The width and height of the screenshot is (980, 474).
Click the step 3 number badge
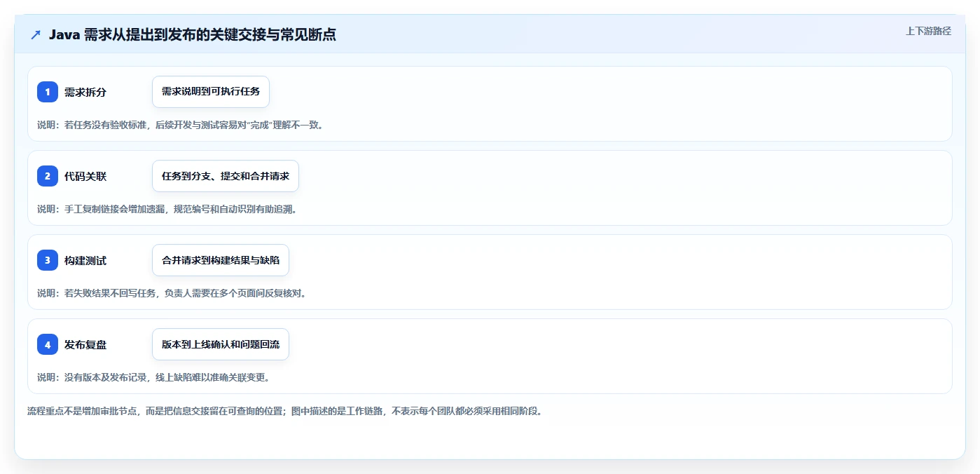pyautogui.click(x=48, y=260)
